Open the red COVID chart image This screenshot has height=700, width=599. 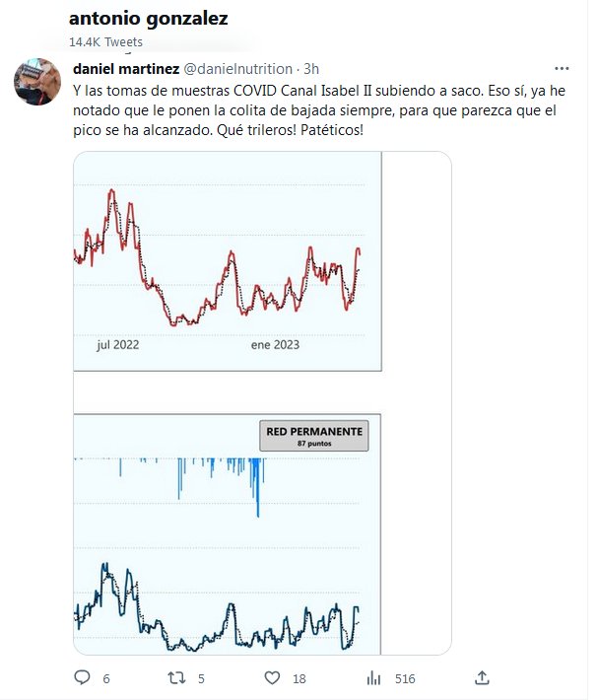tap(228, 262)
